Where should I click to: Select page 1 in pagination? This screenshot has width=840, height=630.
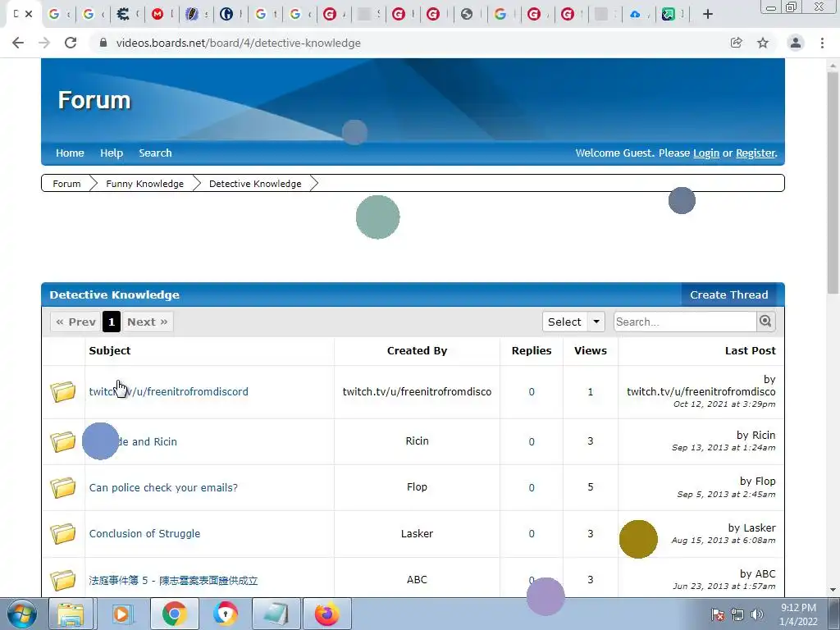pyautogui.click(x=112, y=322)
